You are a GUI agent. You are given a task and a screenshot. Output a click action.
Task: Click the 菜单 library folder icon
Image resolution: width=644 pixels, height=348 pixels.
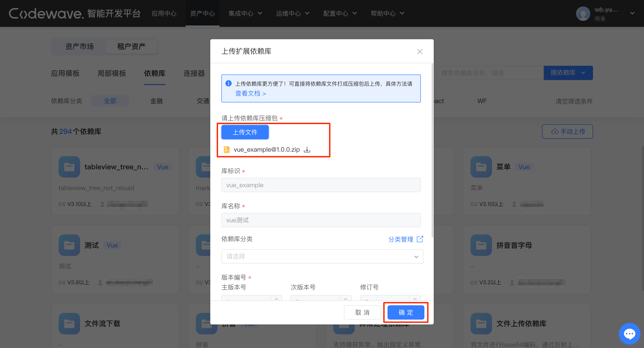(481, 167)
